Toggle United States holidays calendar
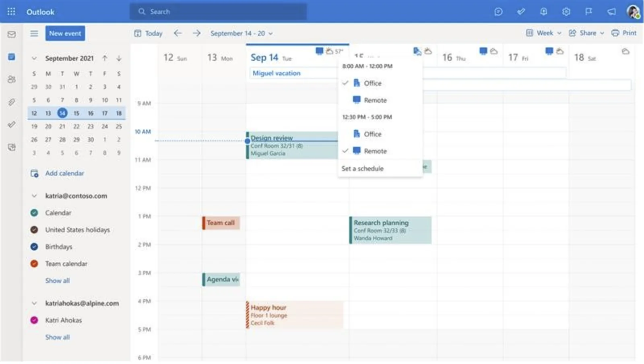This screenshot has height=364, width=644. tap(34, 230)
